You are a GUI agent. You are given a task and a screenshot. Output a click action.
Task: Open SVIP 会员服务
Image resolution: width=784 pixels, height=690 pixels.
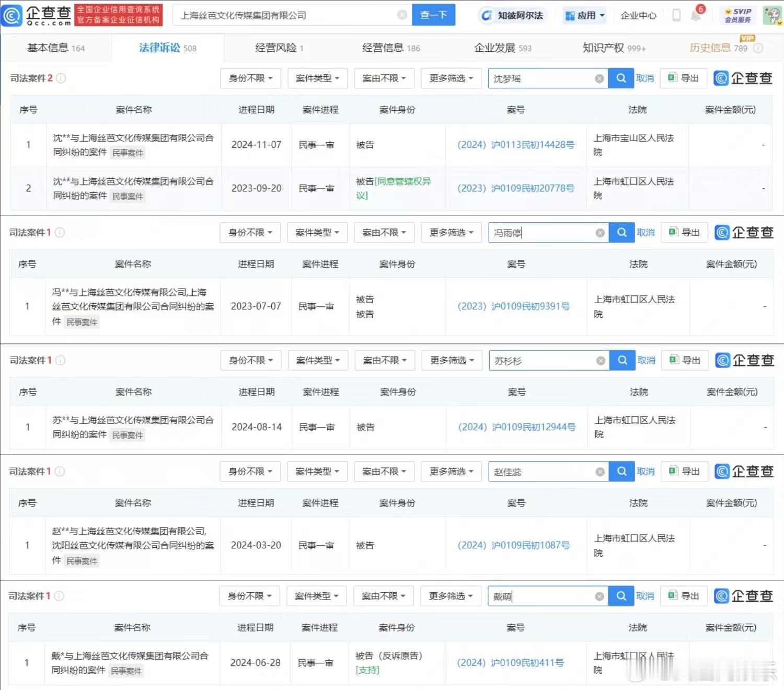737,15
